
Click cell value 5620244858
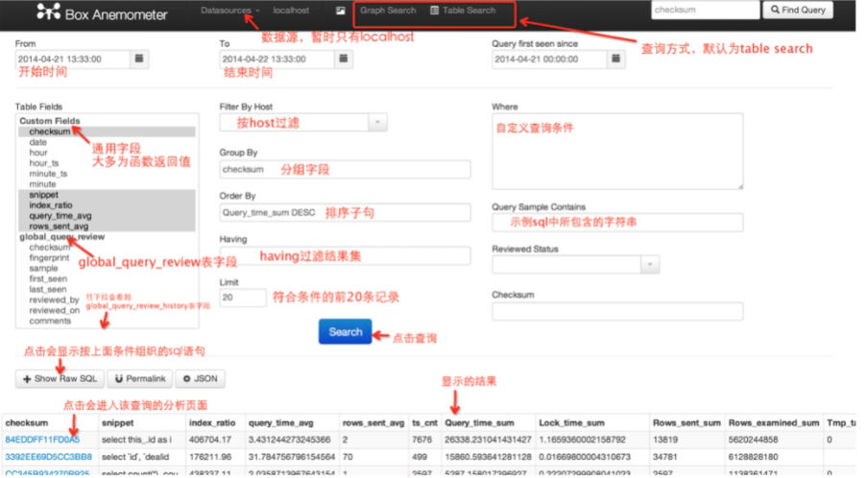coord(754,440)
